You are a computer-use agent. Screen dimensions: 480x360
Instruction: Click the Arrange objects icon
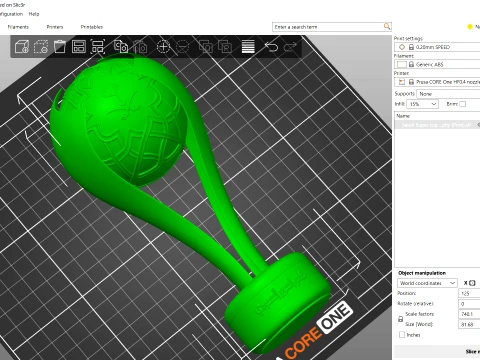(79, 47)
